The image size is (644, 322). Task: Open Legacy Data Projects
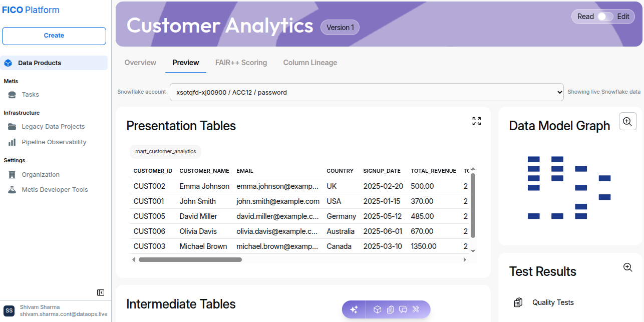click(53, 127)
